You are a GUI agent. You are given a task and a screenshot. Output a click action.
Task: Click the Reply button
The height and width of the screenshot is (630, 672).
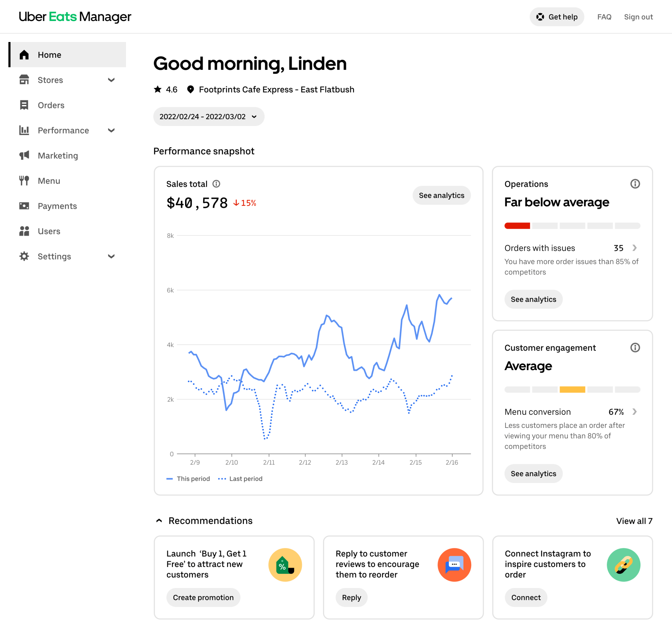[x=351, y=598]
